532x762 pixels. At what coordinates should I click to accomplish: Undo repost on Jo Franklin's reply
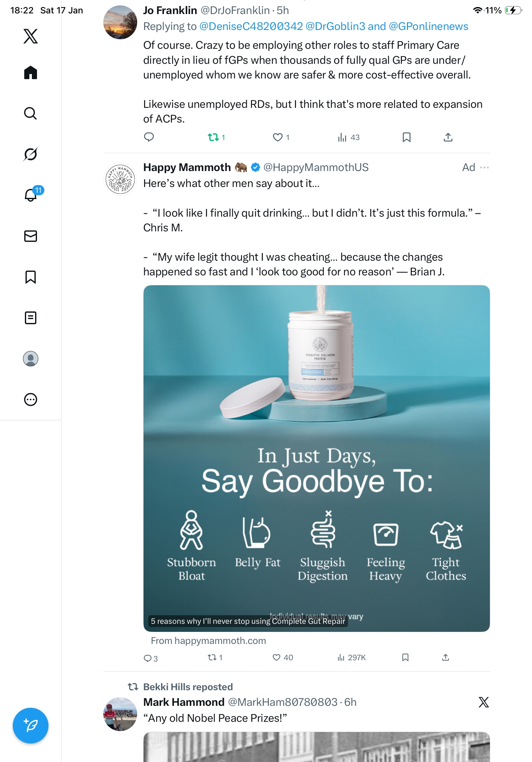click(x=213, y=138)
